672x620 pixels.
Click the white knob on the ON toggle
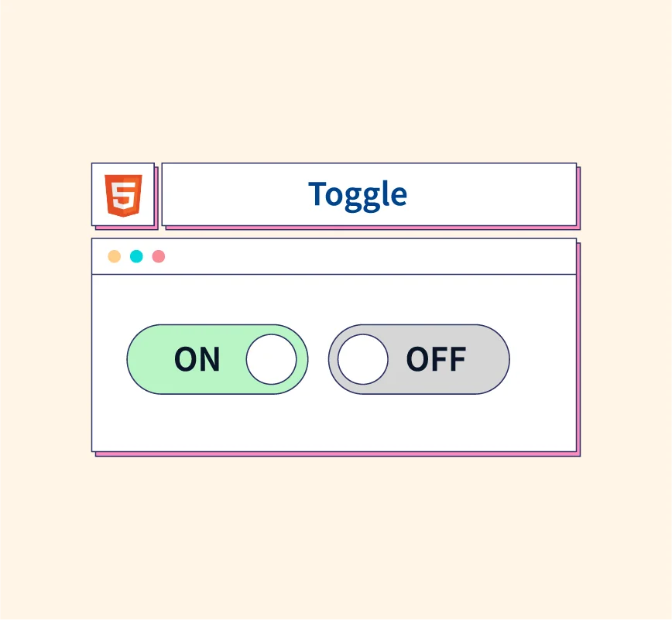click(x=271, y=359)
